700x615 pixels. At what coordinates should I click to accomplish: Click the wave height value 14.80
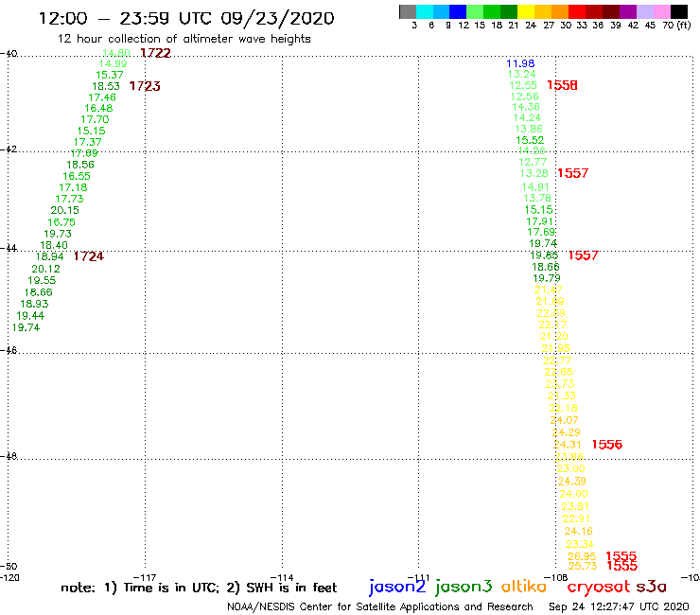click(116, 53)
